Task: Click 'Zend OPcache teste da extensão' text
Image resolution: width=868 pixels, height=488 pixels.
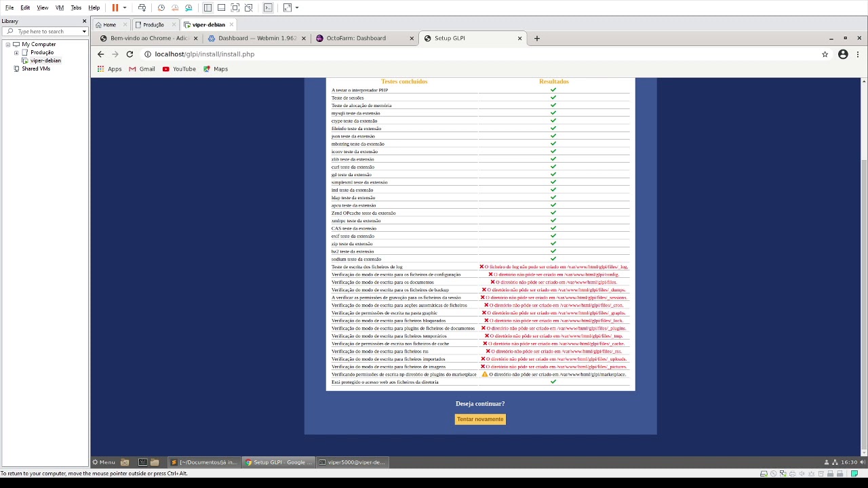Action: click(363, 213)
